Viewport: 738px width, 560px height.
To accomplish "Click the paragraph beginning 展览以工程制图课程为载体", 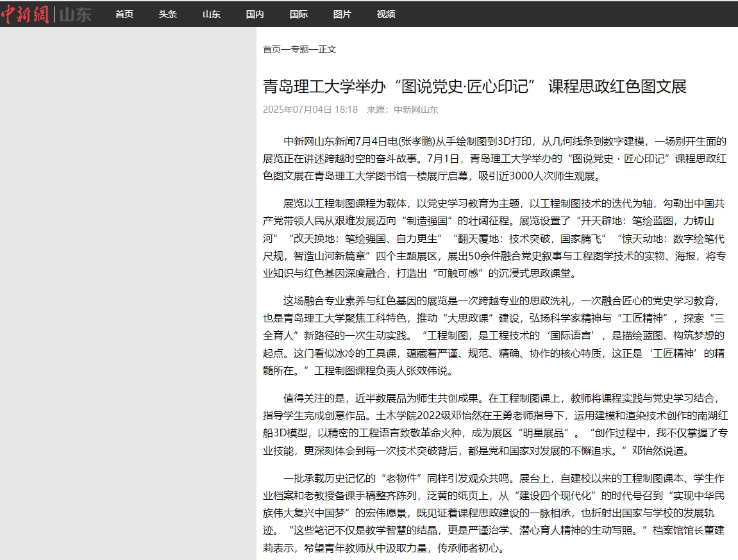I will point(494,239).
